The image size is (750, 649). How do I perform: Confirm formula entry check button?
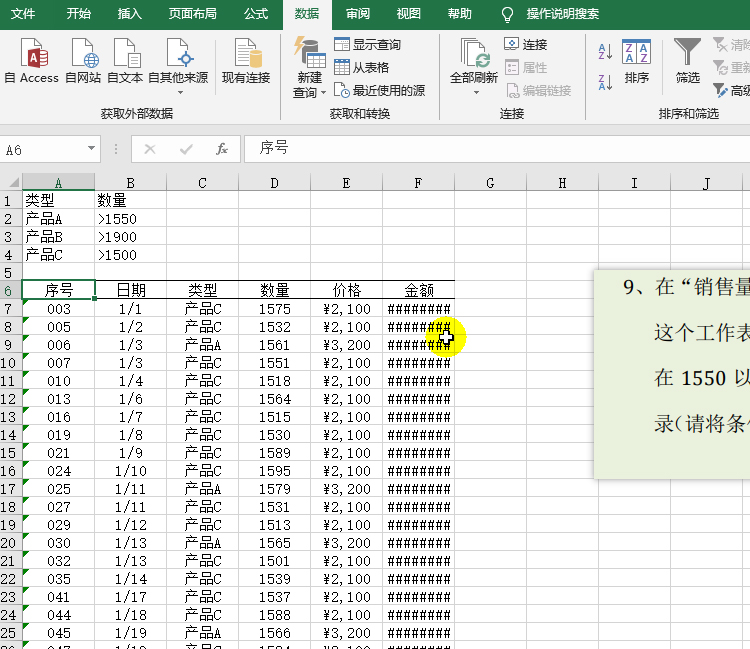(186, 149)
